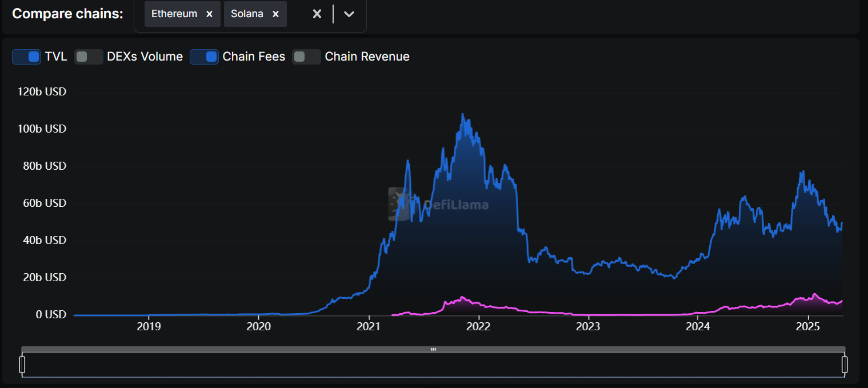Enable the DEXs Volume toggle

(89, 57)
